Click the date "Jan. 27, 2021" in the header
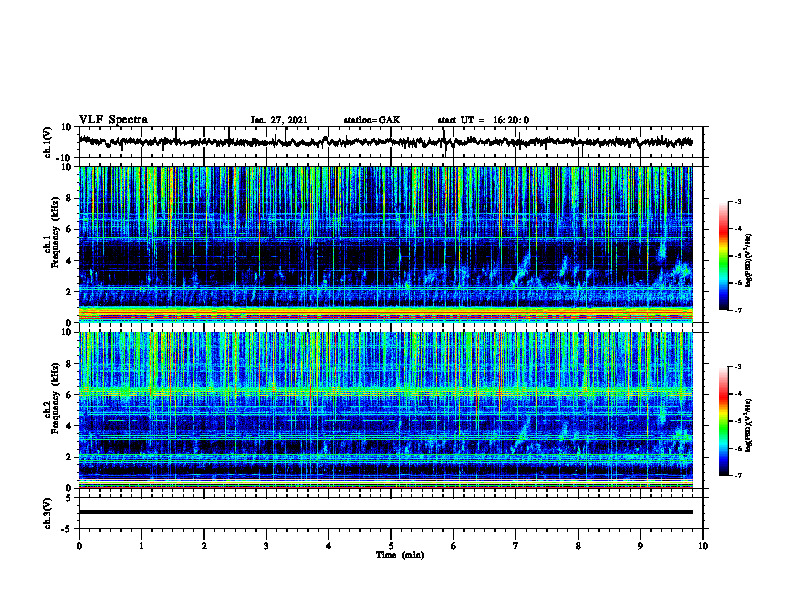792x612 pixels. 279,120
